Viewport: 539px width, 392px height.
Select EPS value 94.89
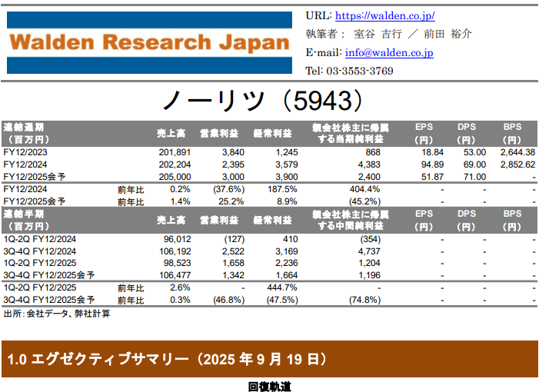pos(432,164)
